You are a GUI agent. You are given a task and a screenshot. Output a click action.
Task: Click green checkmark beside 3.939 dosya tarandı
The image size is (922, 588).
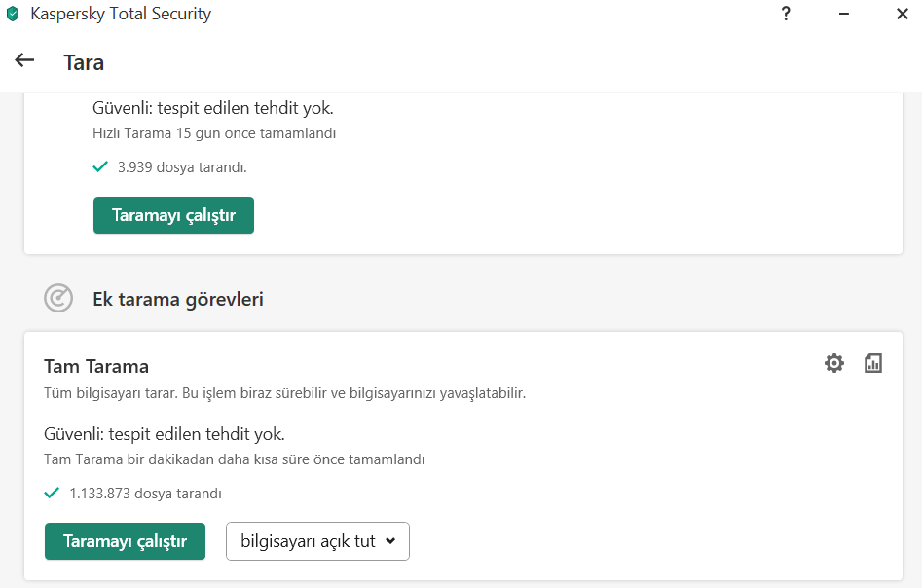(99, 166)
